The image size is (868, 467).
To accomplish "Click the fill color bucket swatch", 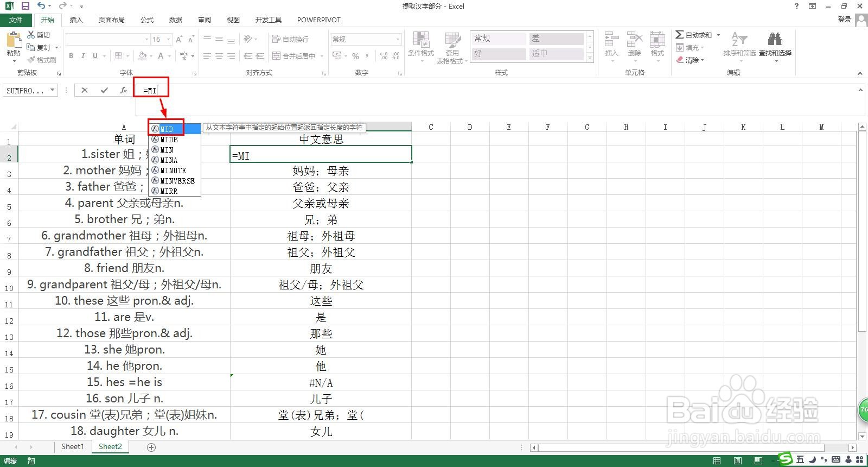I will tap(142, 56).
